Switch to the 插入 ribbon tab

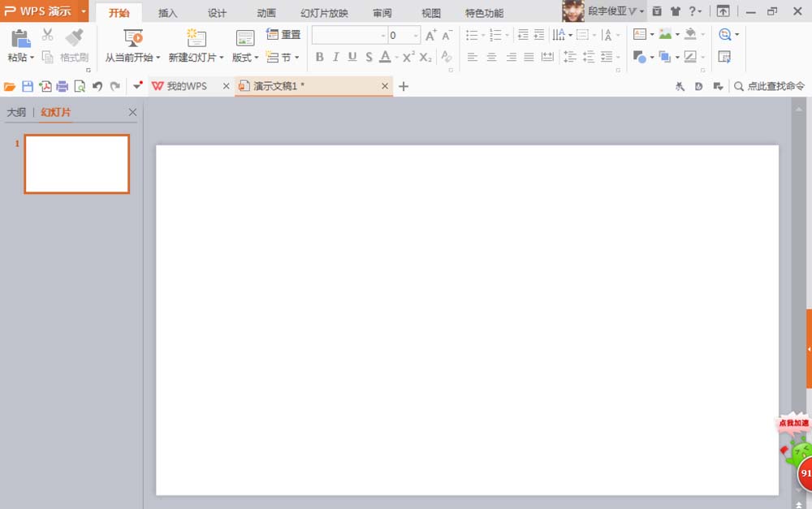pyautogui.click(x=168, y=13)
